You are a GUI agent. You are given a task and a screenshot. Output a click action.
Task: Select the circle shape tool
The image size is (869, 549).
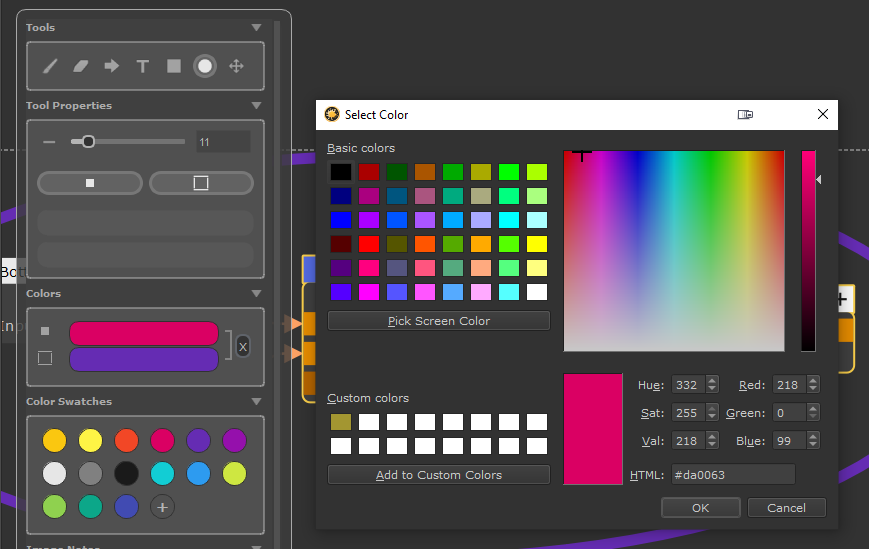coord(205,66)
